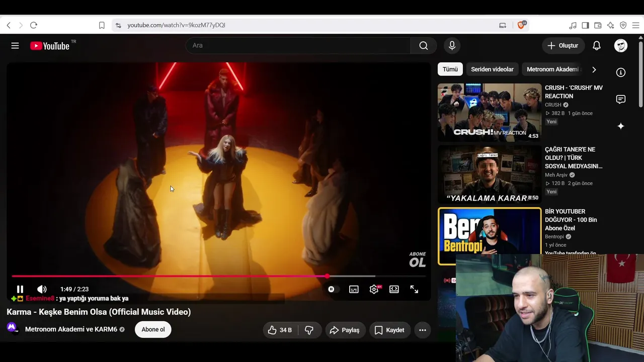The height and width of the screenshot is (362, 644).
Task: Select the Seriden videolar chip
Action: 492,69
